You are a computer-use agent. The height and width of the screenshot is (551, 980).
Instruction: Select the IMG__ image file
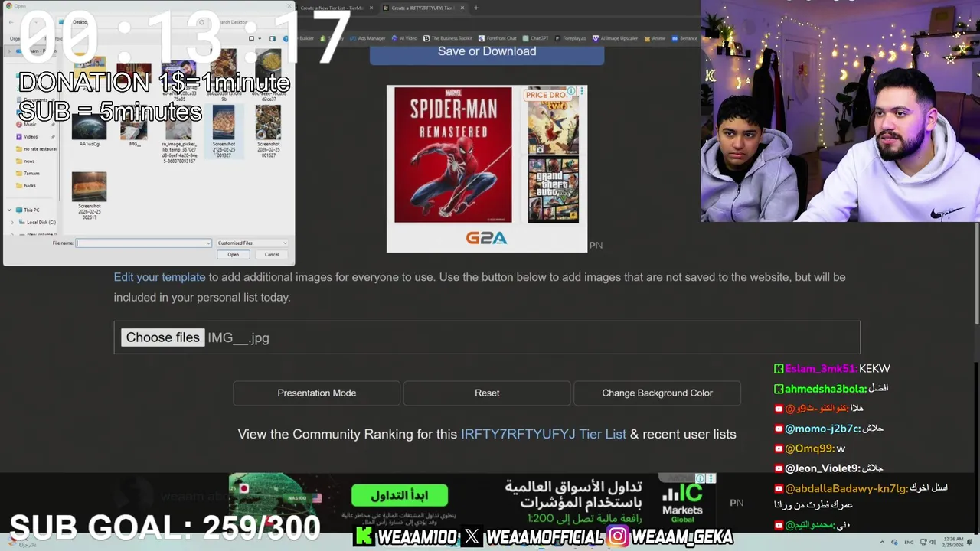tap(134, 126)
